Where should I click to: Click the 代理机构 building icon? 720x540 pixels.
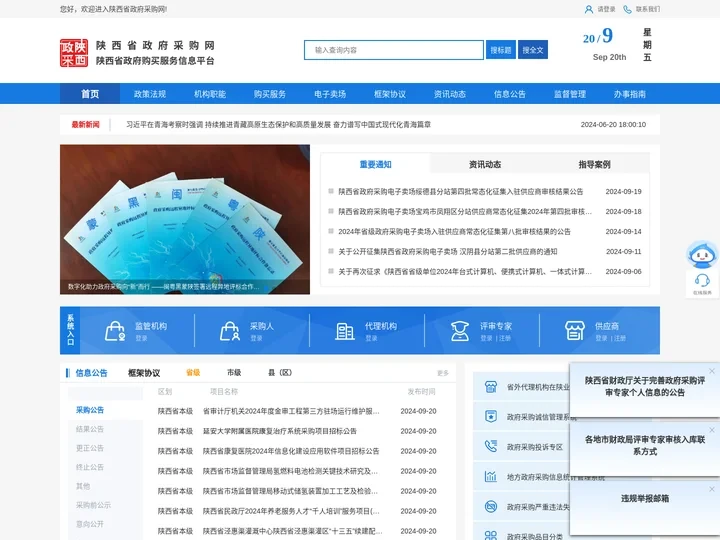pyautogui.click(x=345, y=331)
